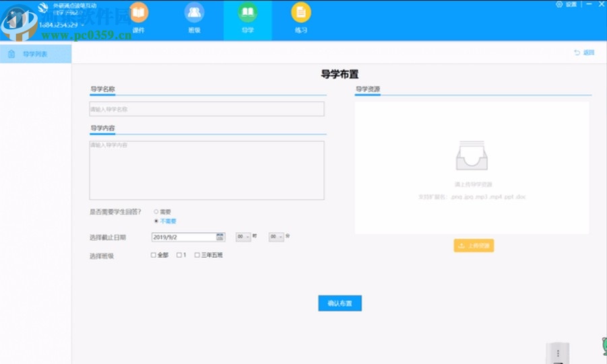Expand the minute dropdown

pyautogui.click(x=276, y=237)
